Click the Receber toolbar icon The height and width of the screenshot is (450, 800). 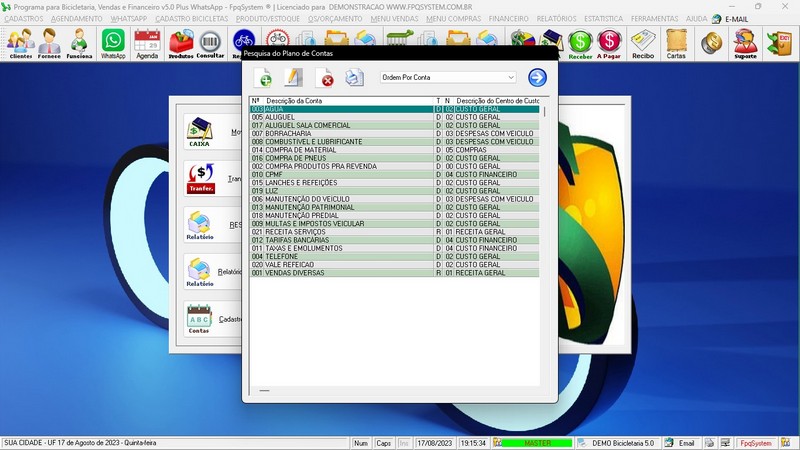pyautogui.click(x=580, y=43)
